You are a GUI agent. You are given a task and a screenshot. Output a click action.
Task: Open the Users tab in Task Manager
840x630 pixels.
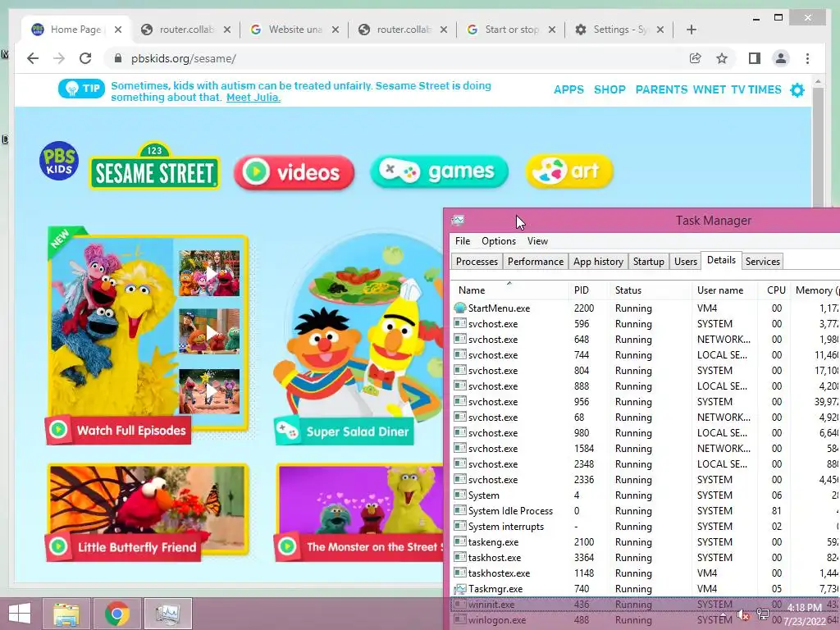click(x=685, y=262)
